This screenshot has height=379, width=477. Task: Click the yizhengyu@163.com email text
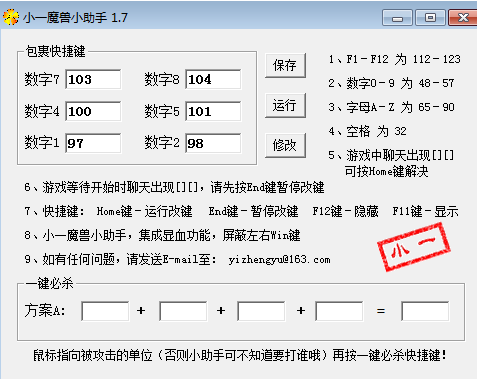tap(279, 260)
